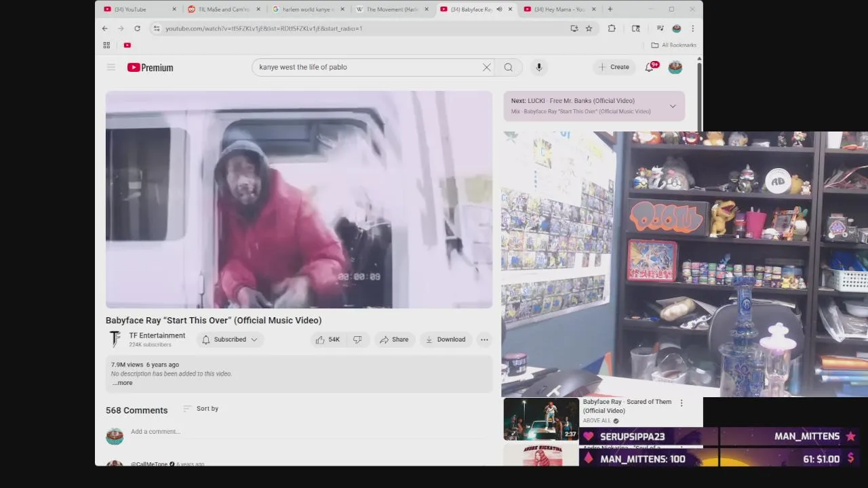Open YouTube notifications bell
Image resolution: width=868 pixels, height=488 pixels.
649,67
